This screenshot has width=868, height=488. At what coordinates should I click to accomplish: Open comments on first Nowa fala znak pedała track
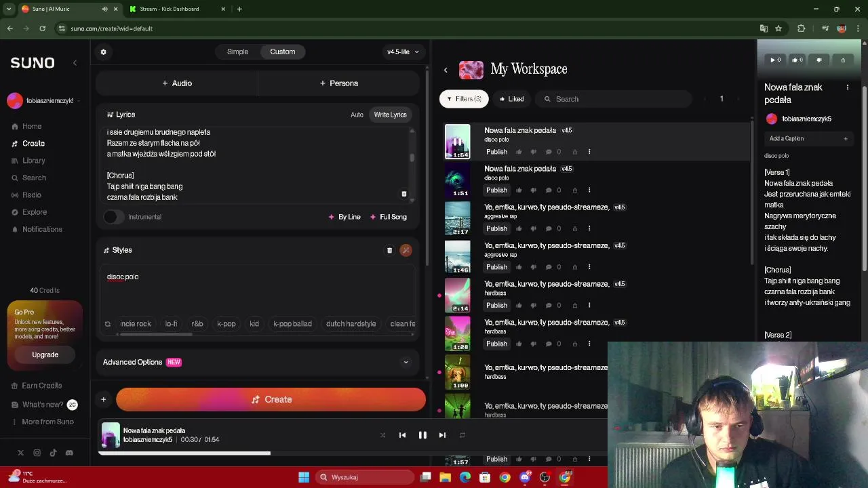click(x=548, y=152)
